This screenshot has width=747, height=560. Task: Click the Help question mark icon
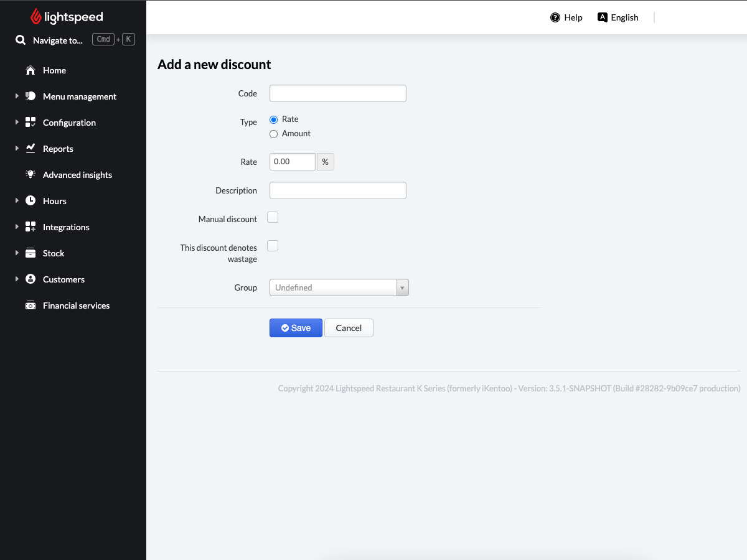click(555, 17)
